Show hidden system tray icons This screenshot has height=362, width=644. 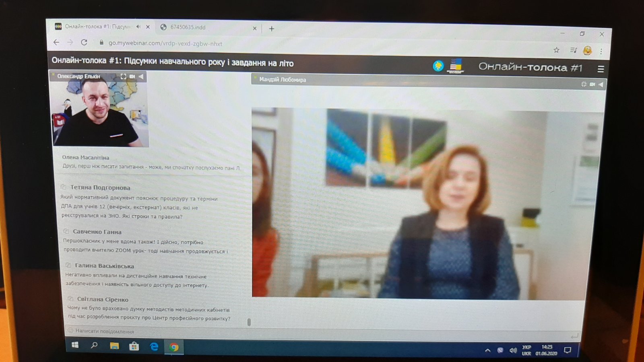pyautogui.click(x=488, y=350)
